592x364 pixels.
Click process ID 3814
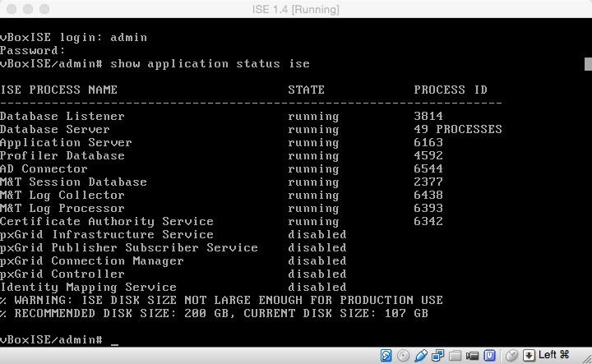[428, 116]
